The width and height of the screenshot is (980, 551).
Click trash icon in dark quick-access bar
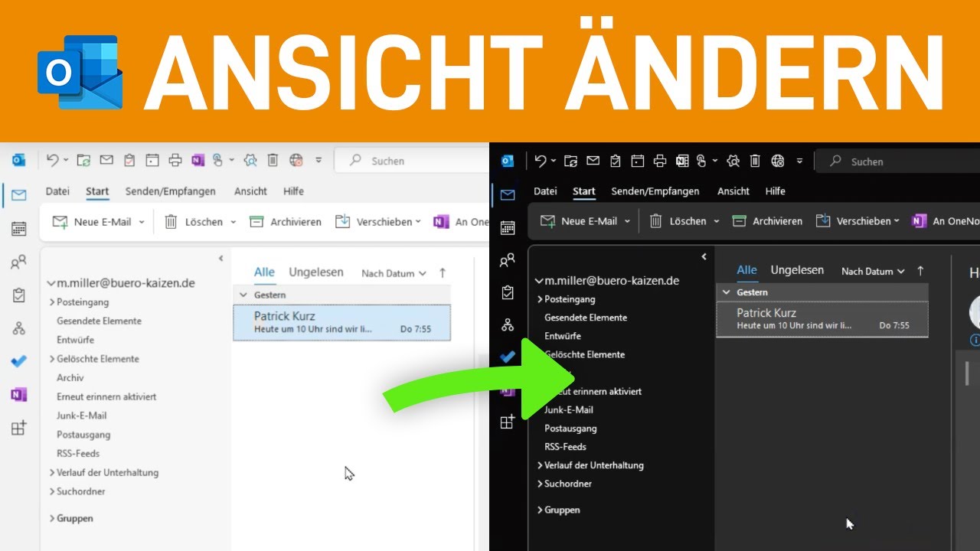[x=755, y=161]
